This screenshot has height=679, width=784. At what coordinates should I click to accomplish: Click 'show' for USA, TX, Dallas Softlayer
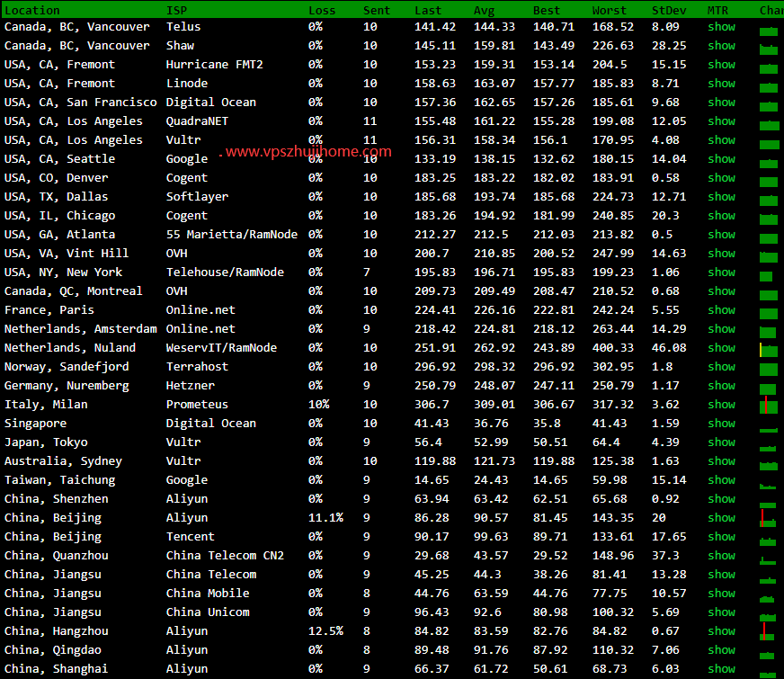pyautogui.click(x=721, y=197)
